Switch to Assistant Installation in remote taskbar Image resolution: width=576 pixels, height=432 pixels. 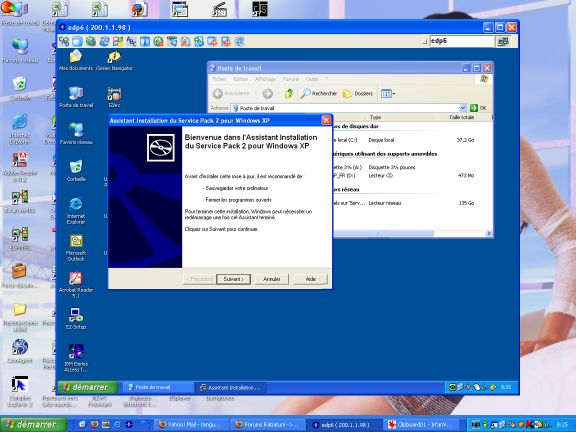click(x=231, y=388)
